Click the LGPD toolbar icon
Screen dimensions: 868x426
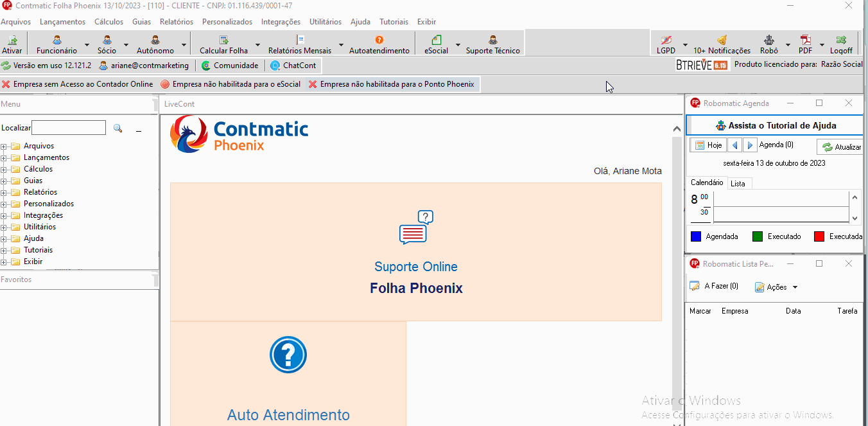click(666, 40)
